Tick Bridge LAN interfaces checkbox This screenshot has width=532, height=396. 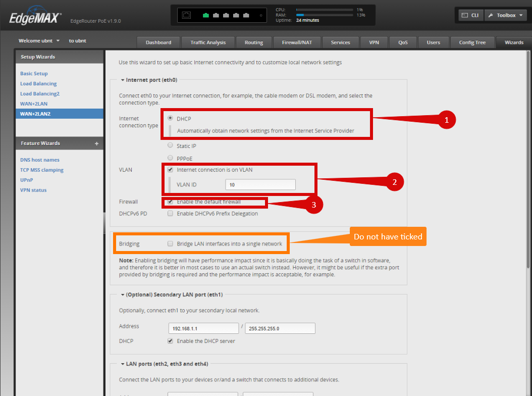pyautogui.click(x=170, y=243)
